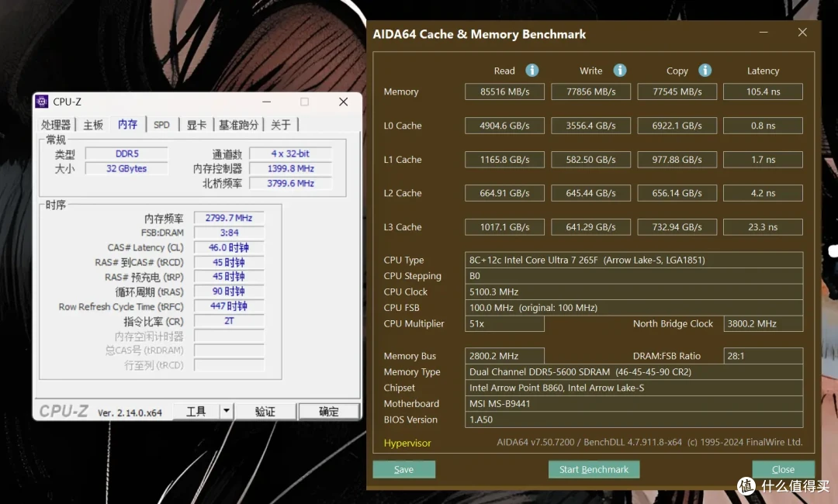Minimize the CPU-Z window
Screen dimensions: 838x504
[x=267, y=102]
